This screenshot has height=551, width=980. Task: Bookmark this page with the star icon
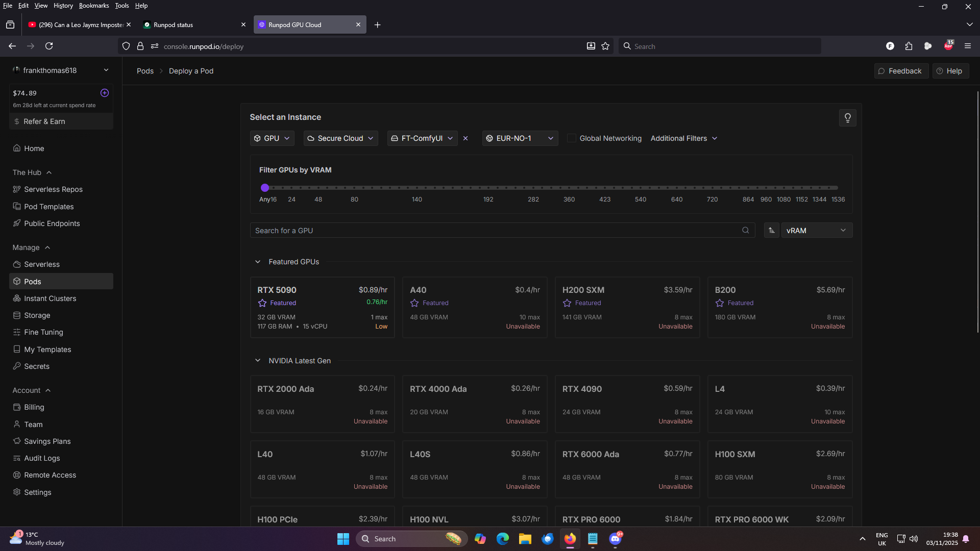(x=605, y=46)
